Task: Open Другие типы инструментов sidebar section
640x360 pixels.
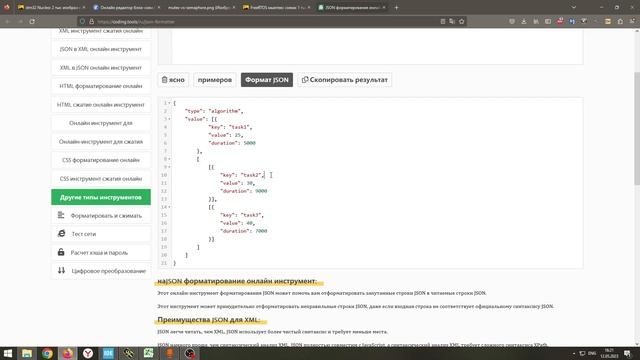Action: (x=101, y=197)
